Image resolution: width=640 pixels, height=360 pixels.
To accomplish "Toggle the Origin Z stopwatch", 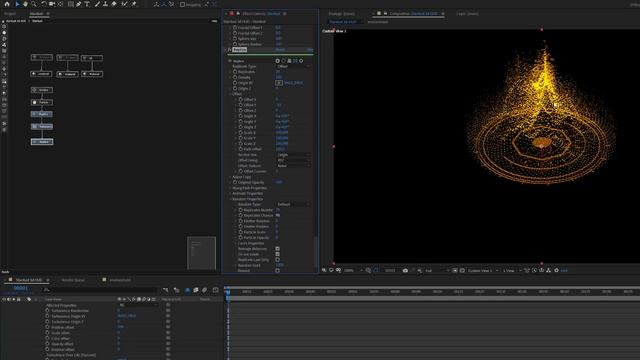I will pyautogui.click(x=235, y=88).
